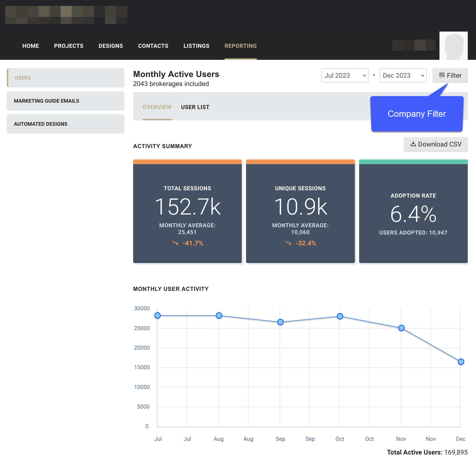Switch to the User List tab
The width and height of the screenshot is (476, 463).
pos(195,107)
